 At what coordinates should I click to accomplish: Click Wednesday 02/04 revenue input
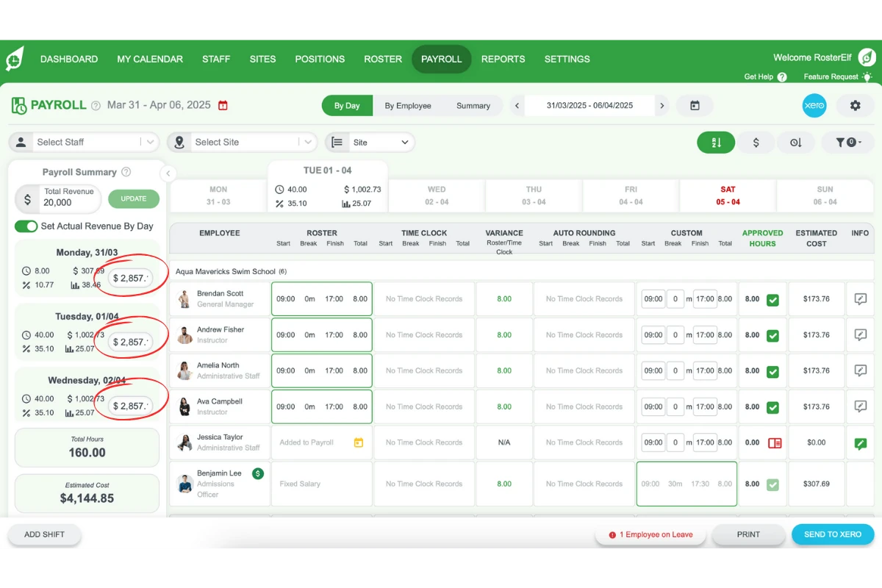(131, 406)
